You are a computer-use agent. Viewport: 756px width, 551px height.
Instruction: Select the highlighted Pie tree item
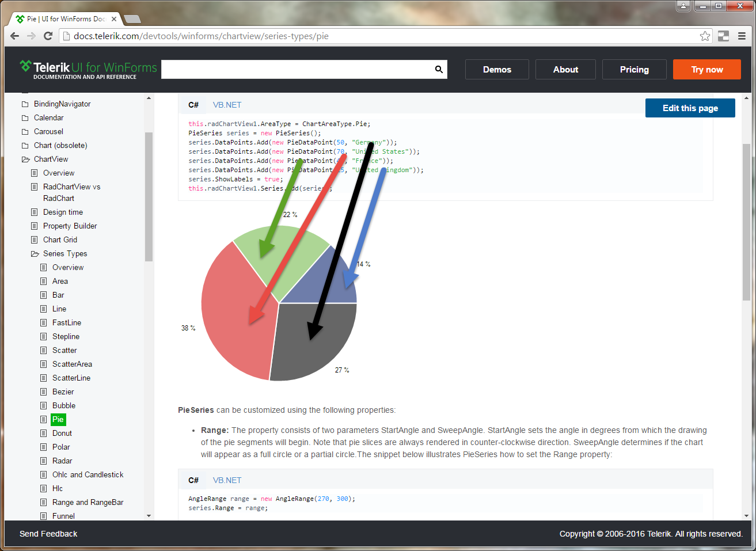[58, 420]
